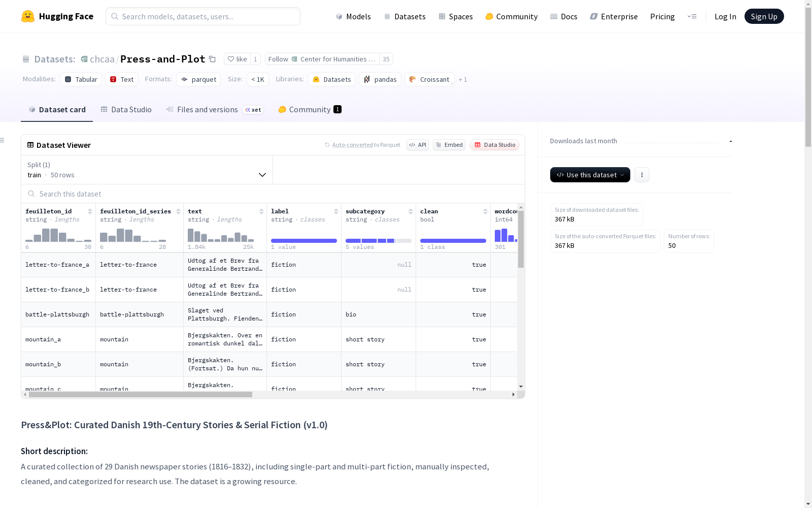812x508 pixels.
Task: Click the Croissant library tag
Action: [x=429, y=79]
